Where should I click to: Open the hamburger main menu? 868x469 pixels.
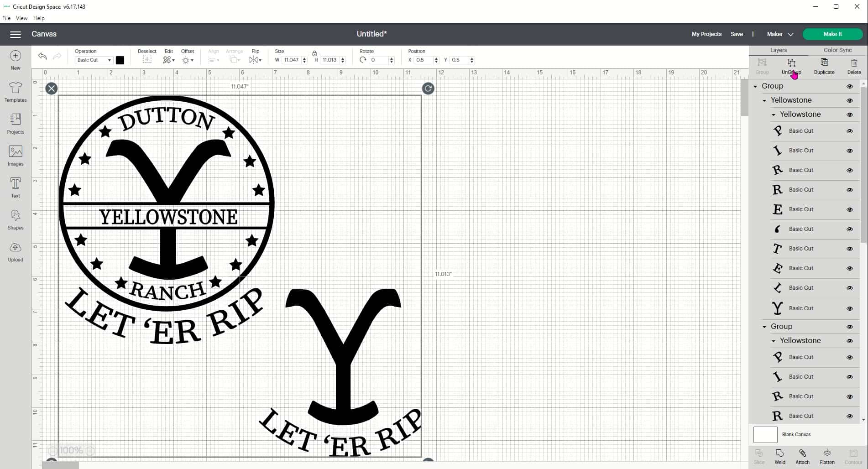pos(16,34)
